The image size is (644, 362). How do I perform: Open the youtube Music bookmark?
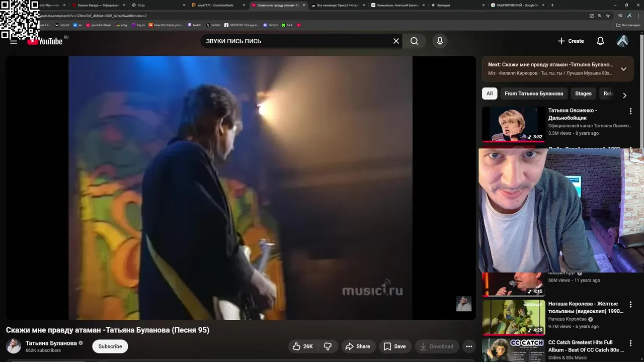coord(99,25)
